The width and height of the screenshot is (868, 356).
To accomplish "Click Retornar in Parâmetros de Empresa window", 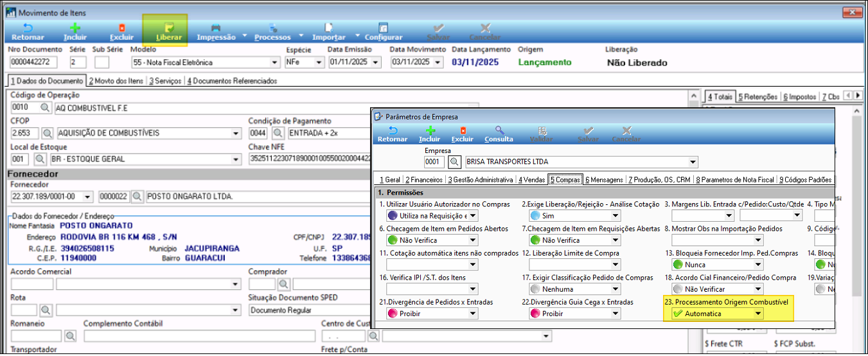I will tap(392, 134).
